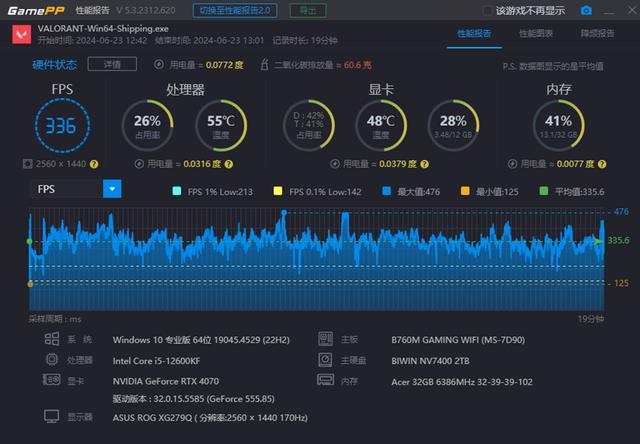Click the processor icon beside Intel Core i5-12600KF
The height and width of the screenshot is (444, 640).
52,360
